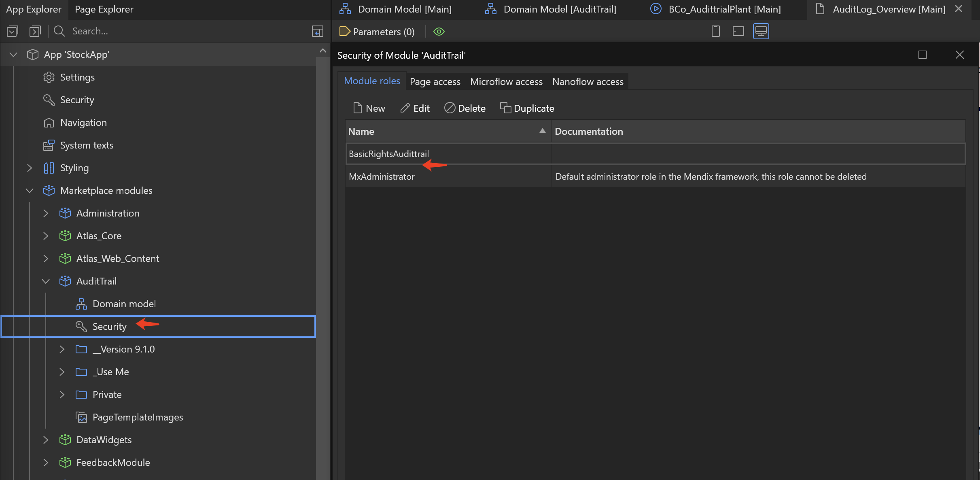Screen dimensions: 980x480
Task: Select the PageTemplateImages tree item
Action: [x=138, y=417]
